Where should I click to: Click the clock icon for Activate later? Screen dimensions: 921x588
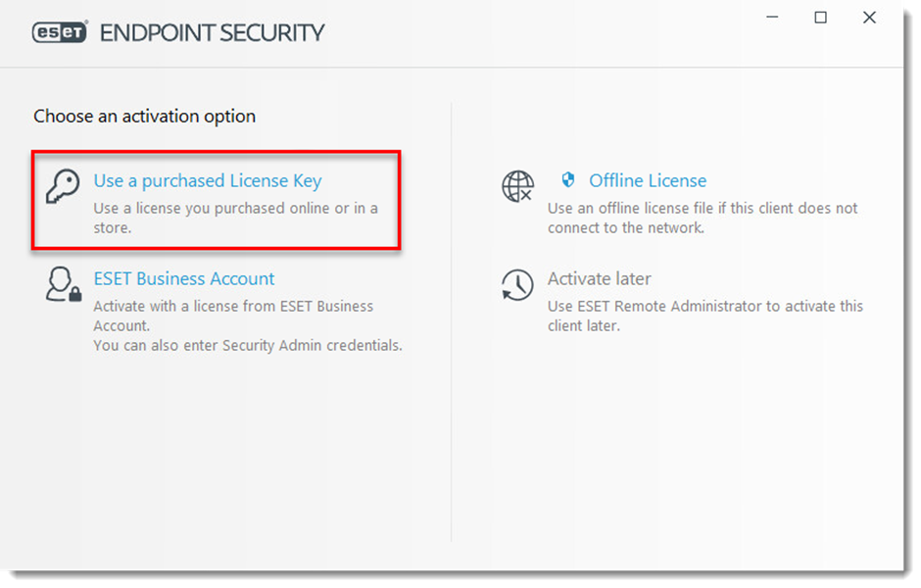517,285
